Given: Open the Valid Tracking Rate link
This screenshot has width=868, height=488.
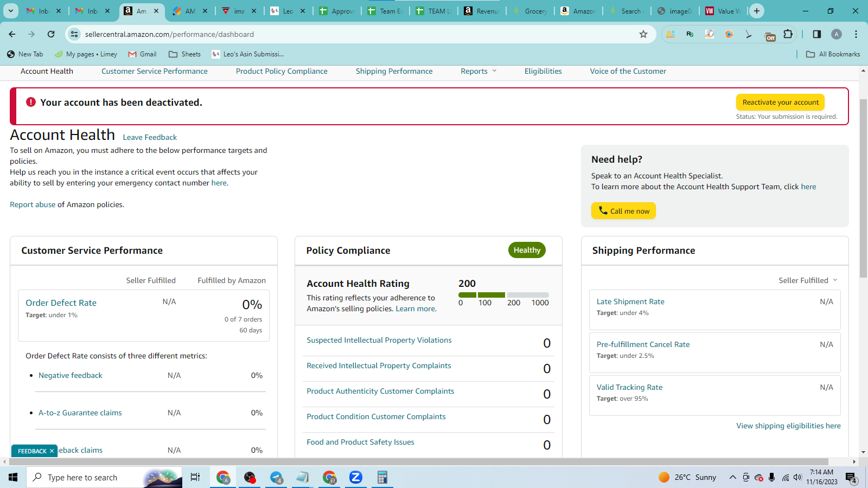Looking at the screenshot, I should click(x=629, y=387).
